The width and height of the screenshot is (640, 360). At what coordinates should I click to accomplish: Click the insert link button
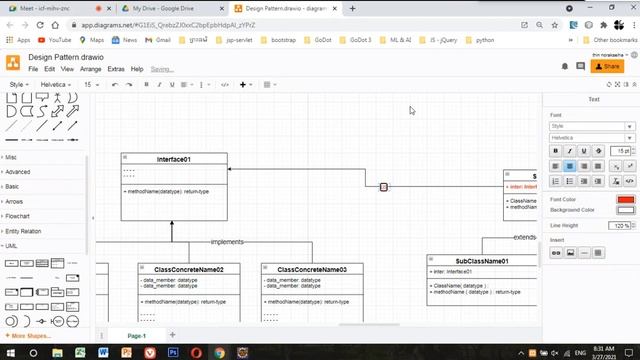pos(556,253)
